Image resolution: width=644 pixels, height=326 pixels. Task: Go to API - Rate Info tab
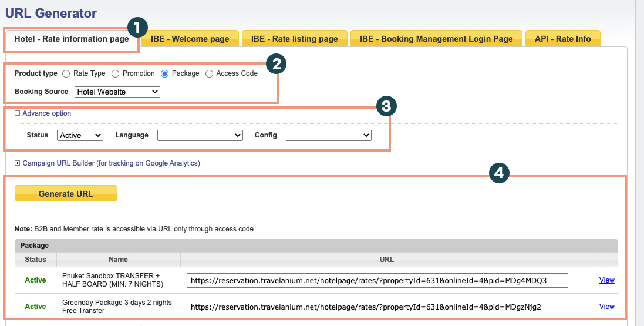coord(562,39)
